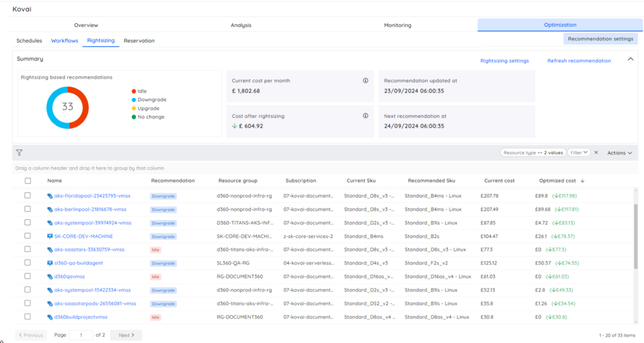Click info icon beside Current cost per month
The height and width of the screenshot is (343, 644).
coord(365,80)
